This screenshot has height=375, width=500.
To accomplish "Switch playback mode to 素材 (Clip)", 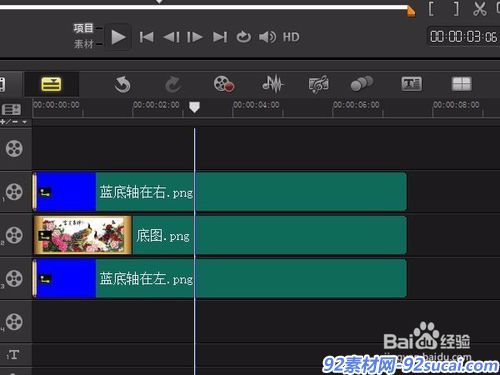I will 83,44.
